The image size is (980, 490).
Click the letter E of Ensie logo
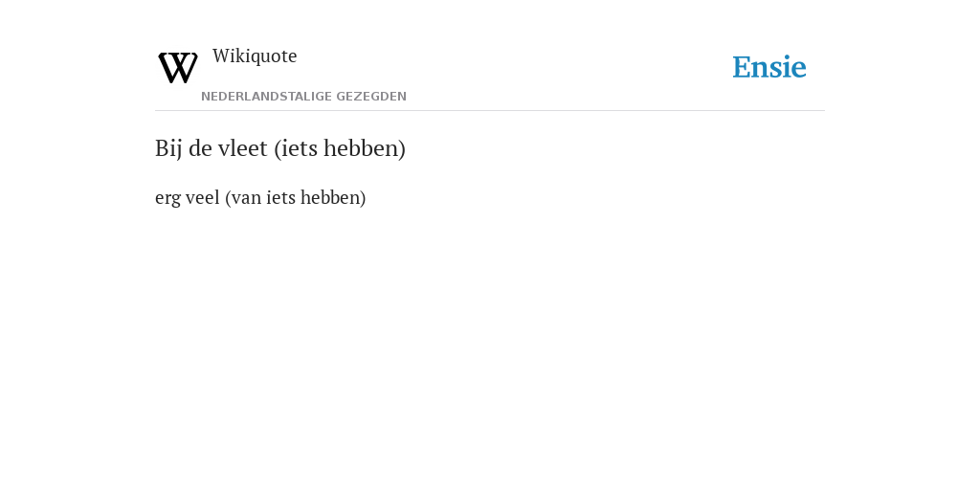pos(742,67)
